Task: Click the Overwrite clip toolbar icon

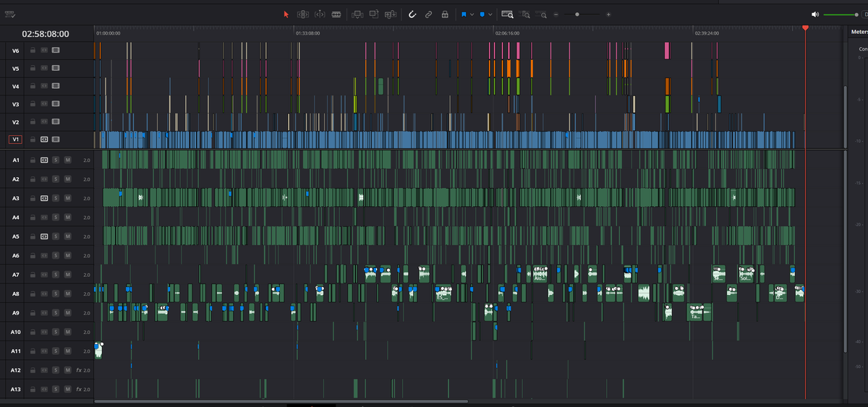Action: click(x=374, y=14)
